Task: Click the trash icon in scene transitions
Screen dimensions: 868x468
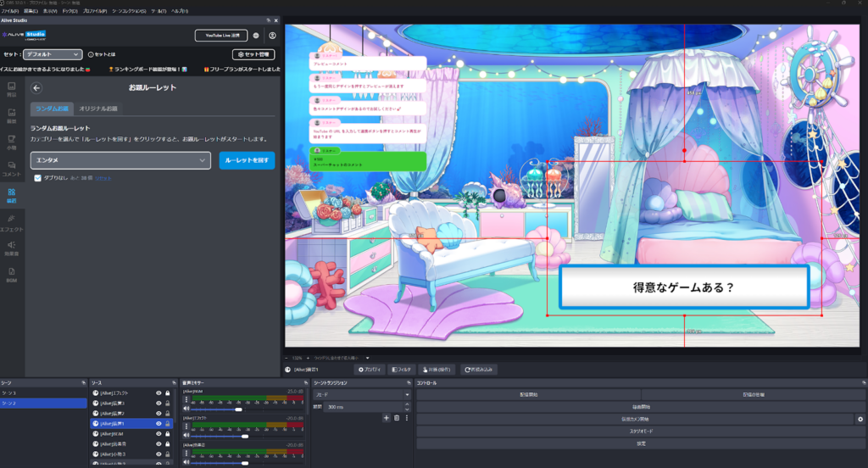Action: pyautogui.click(x=396, y=418)
